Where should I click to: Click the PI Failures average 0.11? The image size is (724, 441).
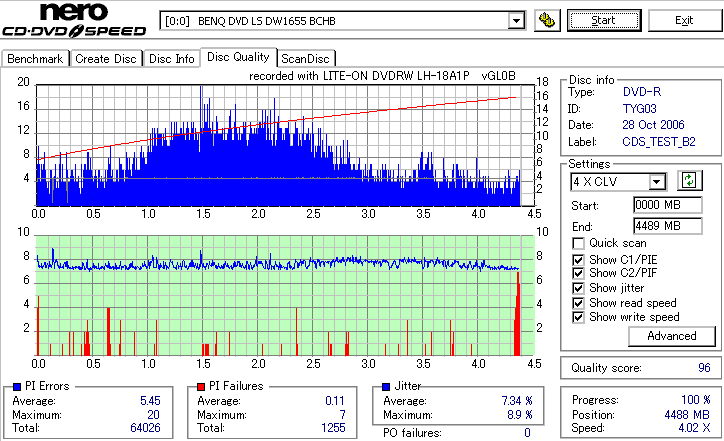(x=335, y=401)
